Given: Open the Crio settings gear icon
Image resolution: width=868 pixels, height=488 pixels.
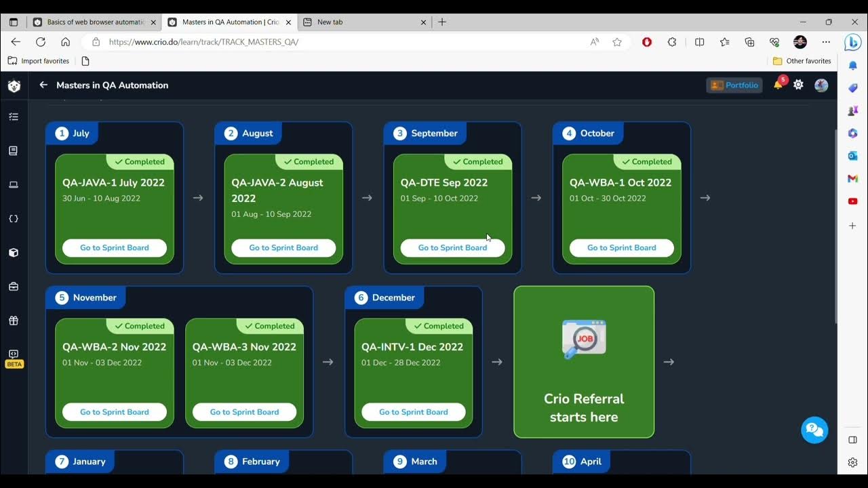Looking at the screenshot, I should pyautogui.click(x=798, y=85).
